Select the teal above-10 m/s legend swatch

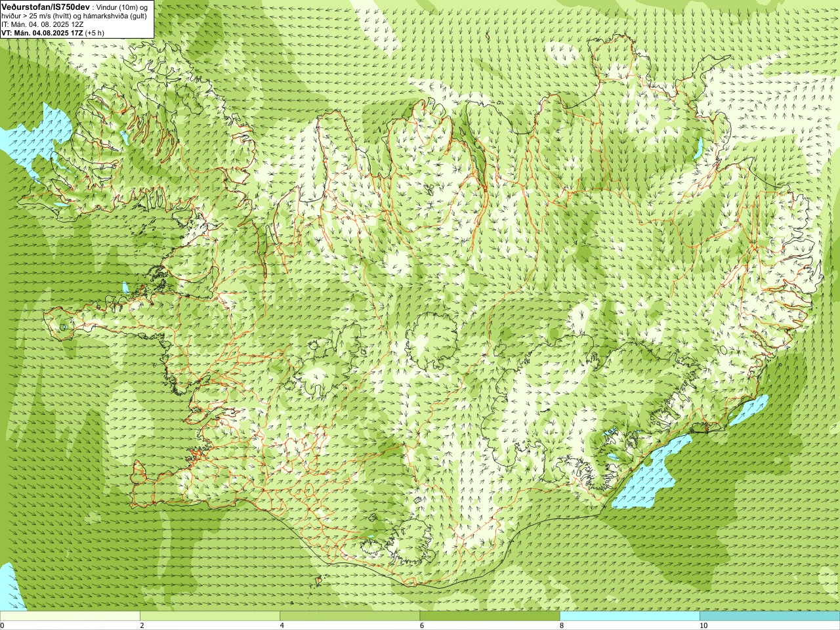coord(770,616)
